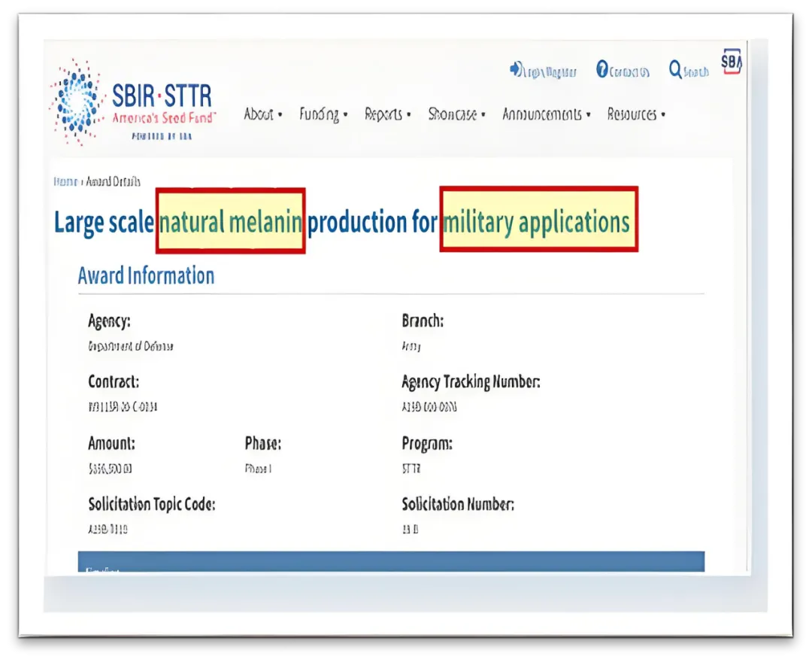Viewport: 812px width, 662px height.
Task: Click the Phase I value
Action: (259, 469)
